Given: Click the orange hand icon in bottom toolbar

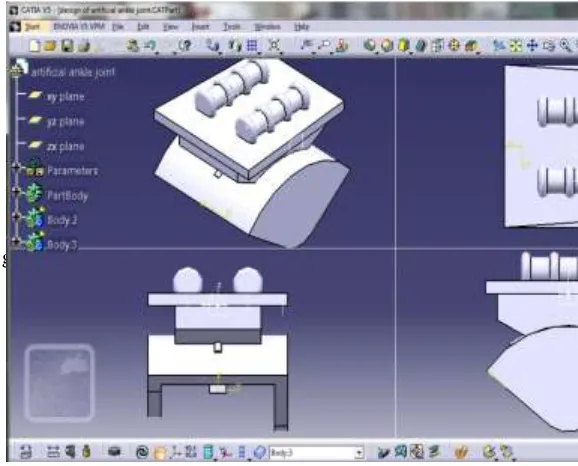Looking at the screenshot, I should click(x=461, y=452).
